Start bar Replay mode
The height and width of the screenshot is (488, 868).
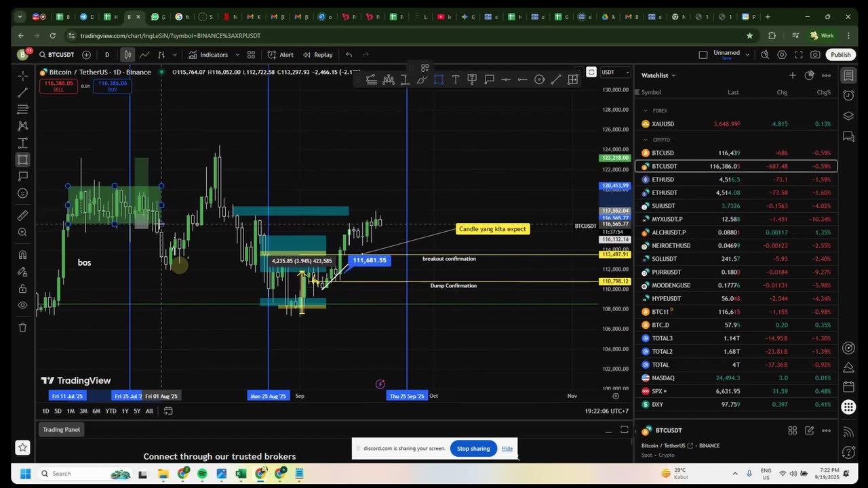pyautogui.click(x=317, y=55)
